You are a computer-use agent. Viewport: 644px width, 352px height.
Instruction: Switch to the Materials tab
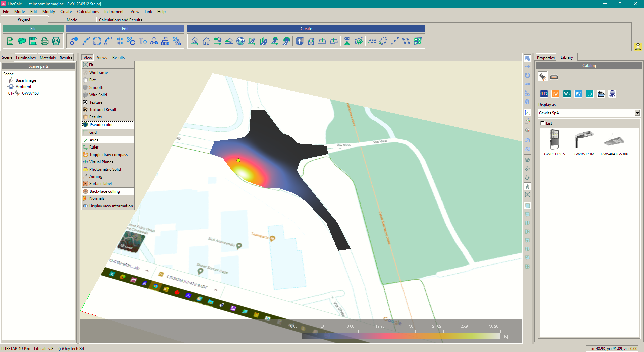[48, 58]
